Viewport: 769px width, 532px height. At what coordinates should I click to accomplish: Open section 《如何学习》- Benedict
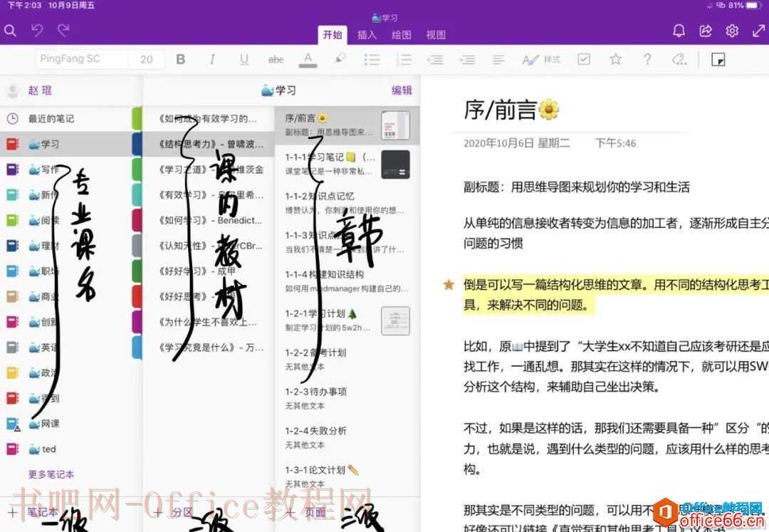point(209,220)
